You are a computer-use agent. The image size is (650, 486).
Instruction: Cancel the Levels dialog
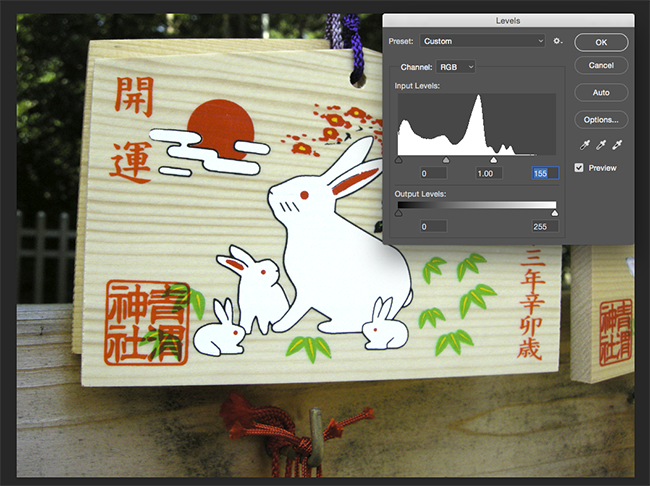pyautogui.click(x=601, y=65)
